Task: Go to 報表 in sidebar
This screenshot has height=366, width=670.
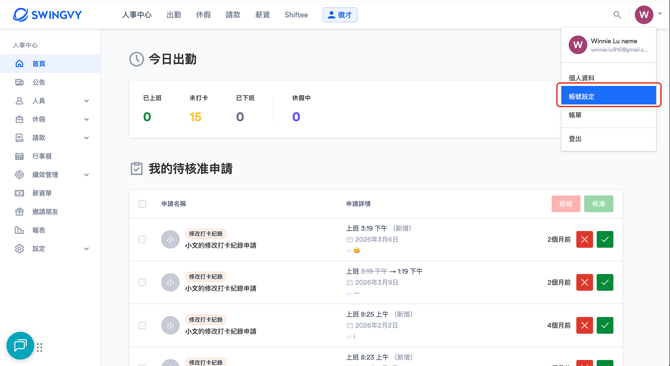Action: click(50, 230)
